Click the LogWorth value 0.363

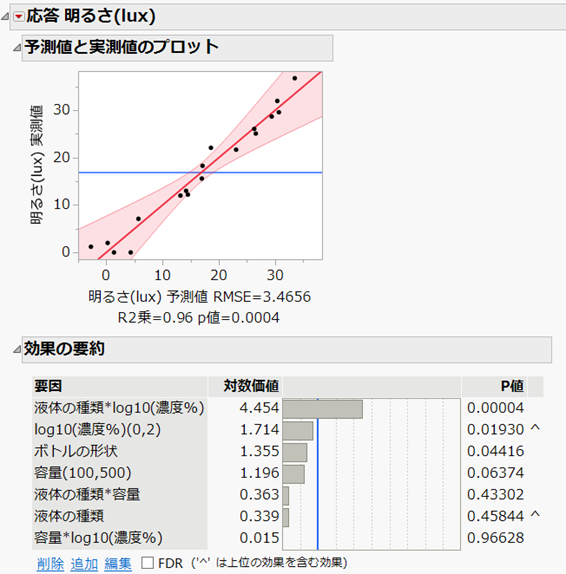pyautogui.click(x=259, y=495)
